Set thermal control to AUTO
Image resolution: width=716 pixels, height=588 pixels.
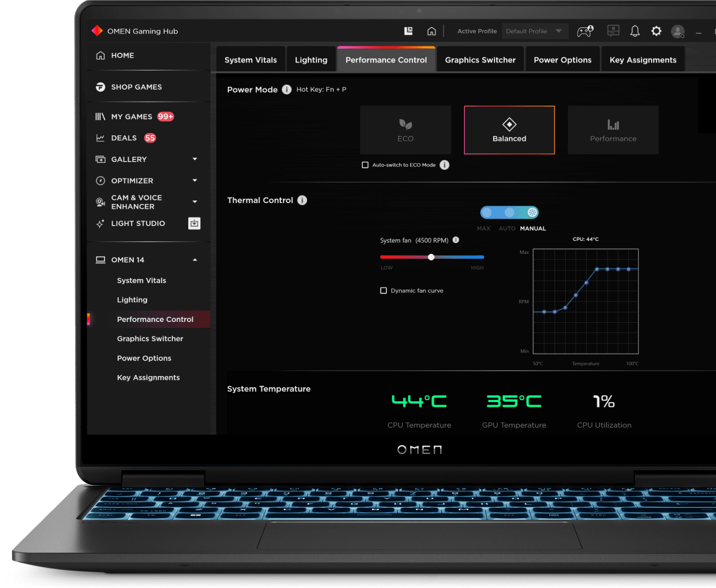509,212
